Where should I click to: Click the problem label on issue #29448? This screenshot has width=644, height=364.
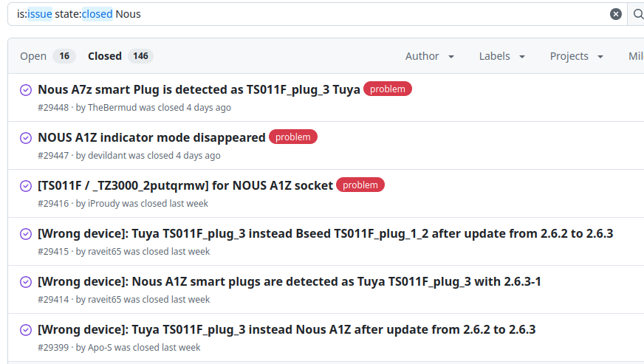(x=388, y=89)
